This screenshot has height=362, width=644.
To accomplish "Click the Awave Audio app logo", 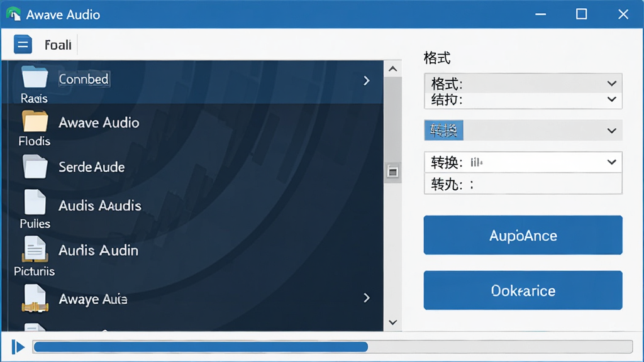I will pos(14,14).
